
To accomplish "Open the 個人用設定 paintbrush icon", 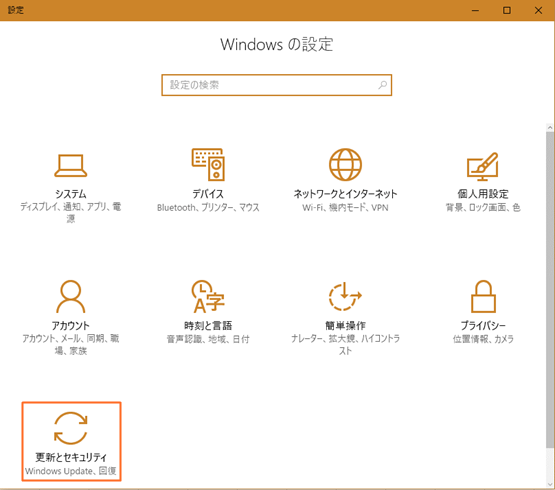I will (483, 166).
